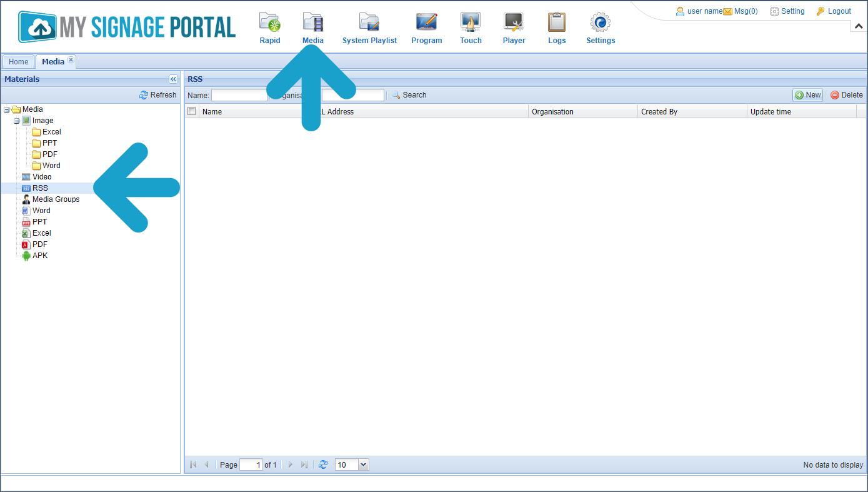Sort by the Organisation column header

tap(583, 112)
